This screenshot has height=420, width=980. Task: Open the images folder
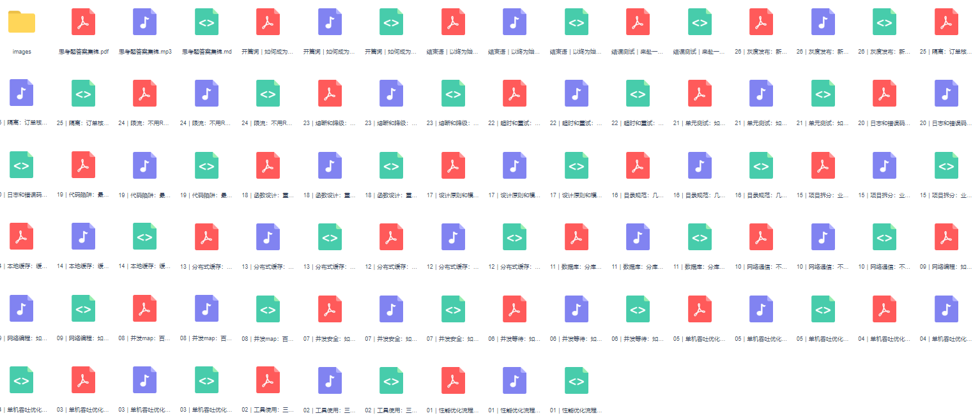22,22
